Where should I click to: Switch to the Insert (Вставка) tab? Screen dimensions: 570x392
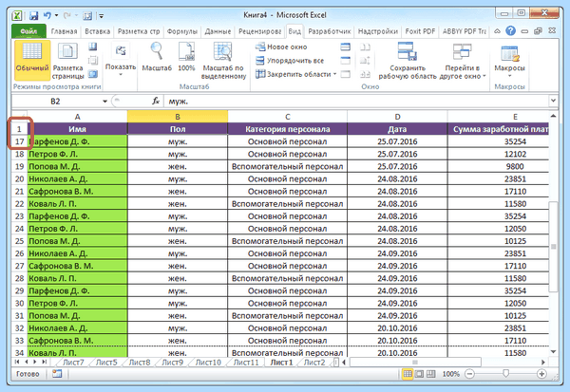click(98, 31)
